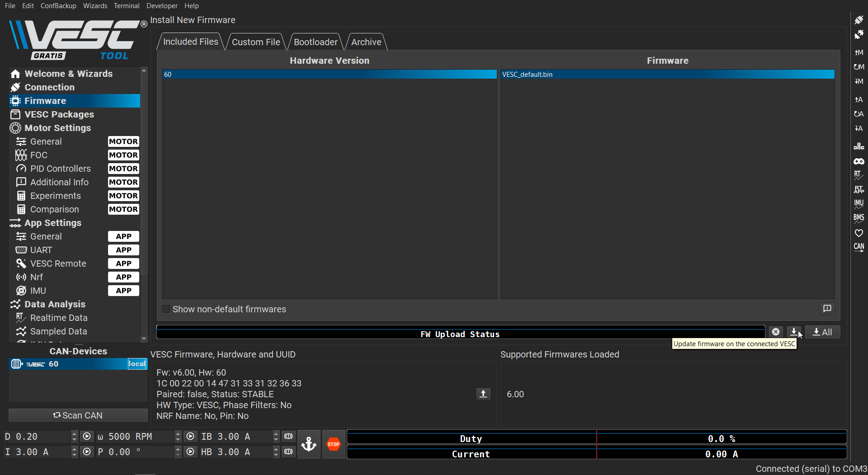Image resolution: width=868 pixels, height=475 pixels.
Task: Click the connect plug icon in right toolbar
Action: point(859,20)
